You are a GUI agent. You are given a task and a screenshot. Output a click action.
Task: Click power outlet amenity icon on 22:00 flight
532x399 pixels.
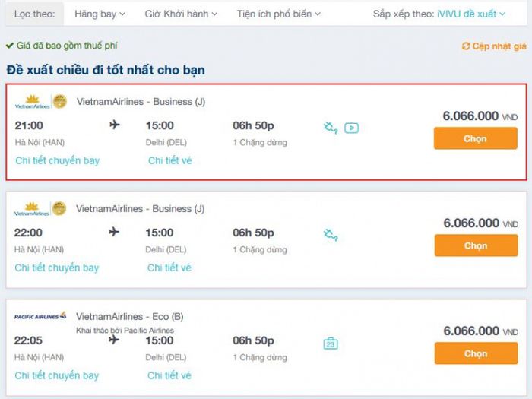point(331,235)
